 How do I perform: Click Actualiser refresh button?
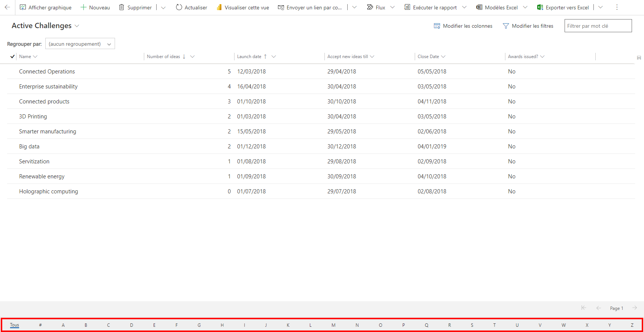tap(191, 7)
